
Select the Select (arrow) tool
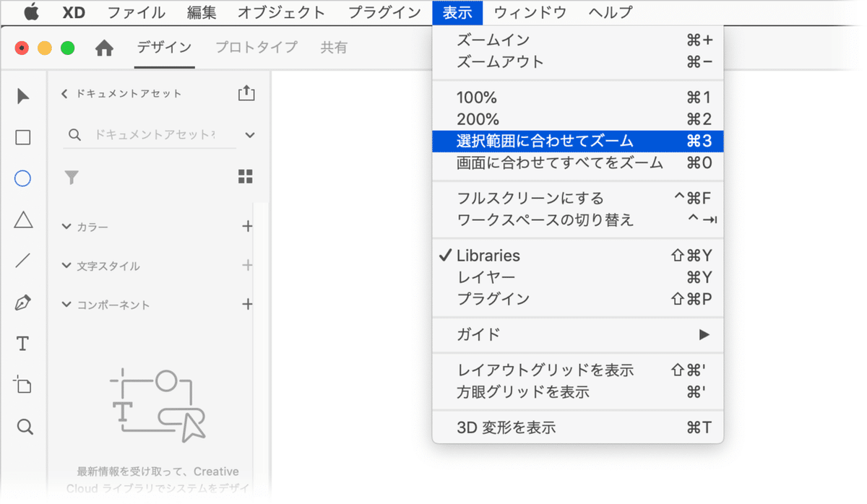(23, 96)
